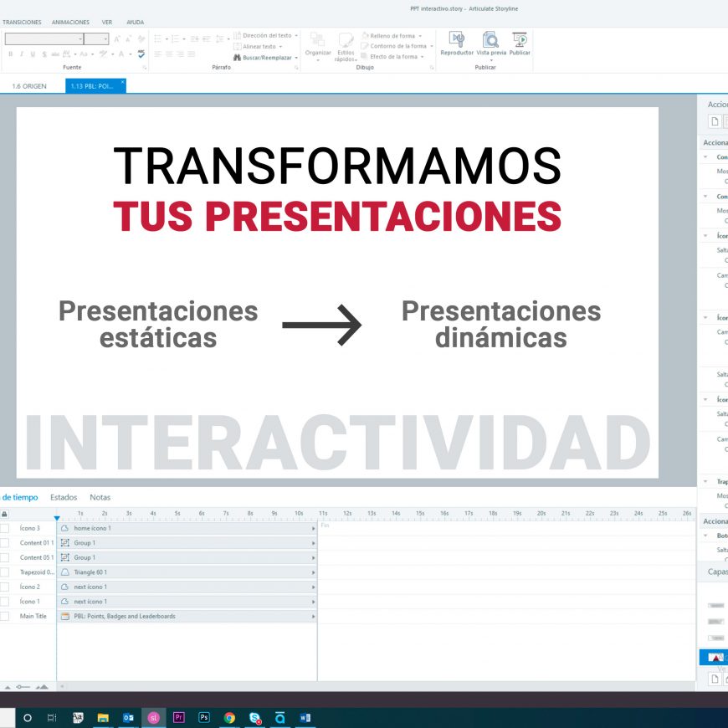Click the TUS PRESENTACIONES text on the slide

(337, 217)
